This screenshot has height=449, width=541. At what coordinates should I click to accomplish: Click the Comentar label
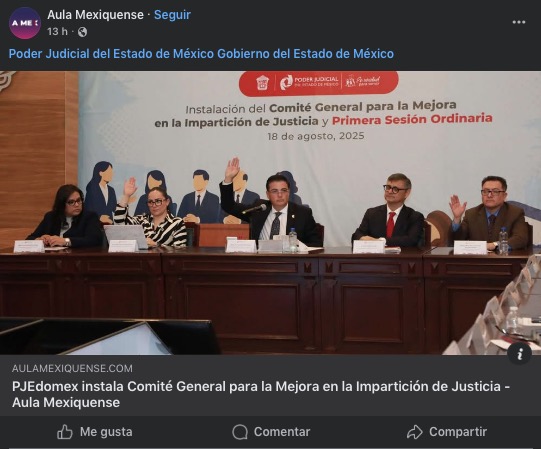282,432
